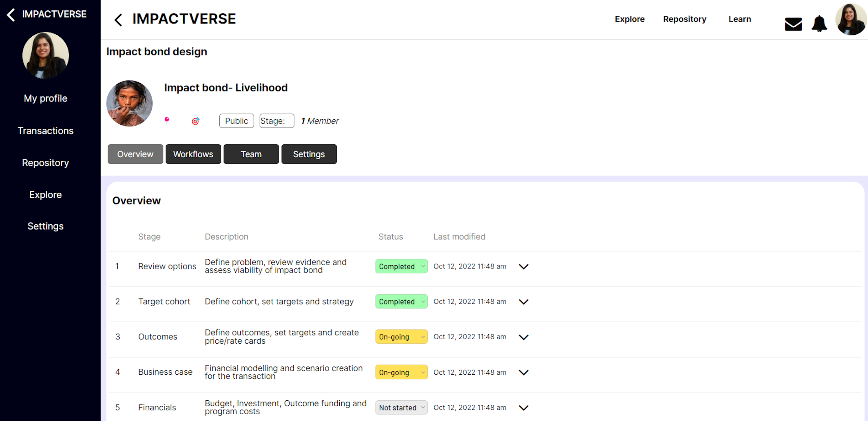Image resolution: width=868 pixels, height=421 pixels.
Task: Open Settings in sidebar
Action: (x=45, y=226)
